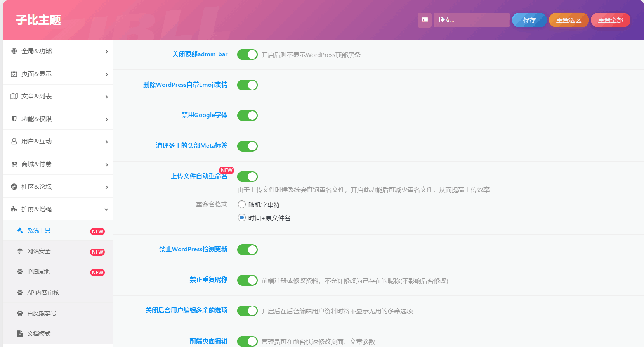Viewport: 644px width, 347px height.
Task: Click the 全局&功能 target icon
Action: coord(14,51)
